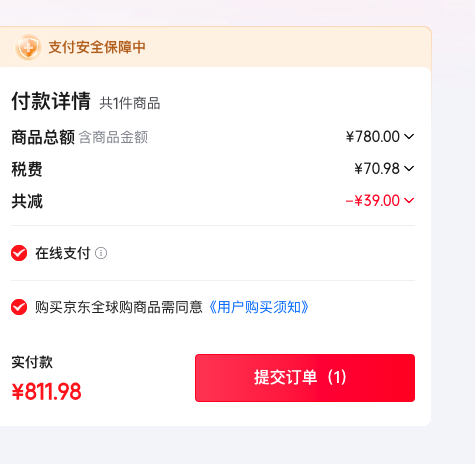Click the 支付安全保障中 banner text
475x464 pixels.
[97, 47]
